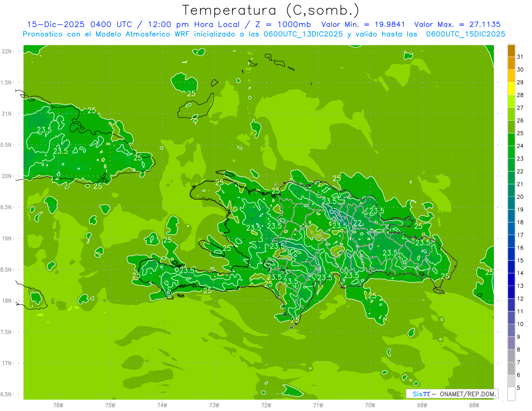Click the dark blue swatch between legend 13 and 14
This screenshot has height=411, width=532.
(511, 280)
